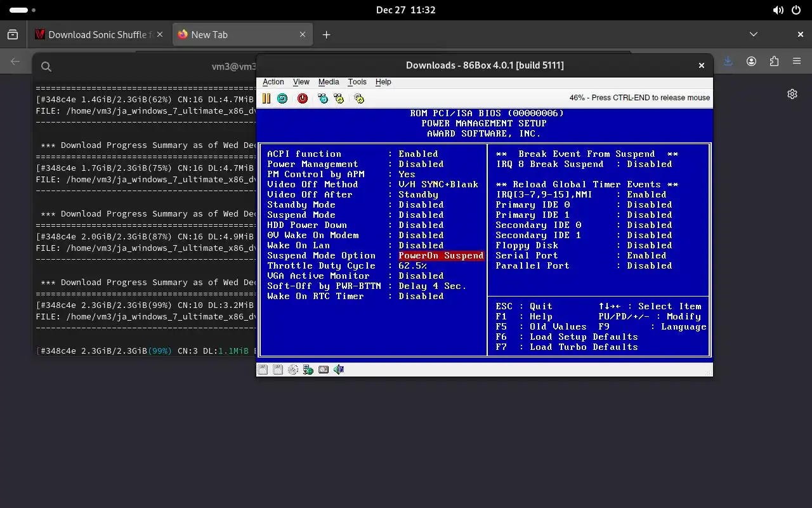Click the Throttle Duty Cycle 62.5% value

tap(412, 266)
